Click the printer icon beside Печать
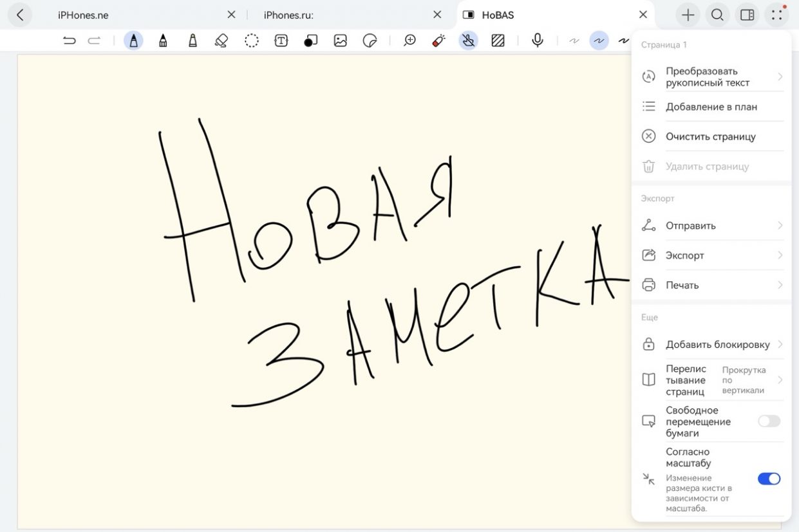The height and width of the screenshot is (532, 799). pyautogui.click(x=649, y=285)
